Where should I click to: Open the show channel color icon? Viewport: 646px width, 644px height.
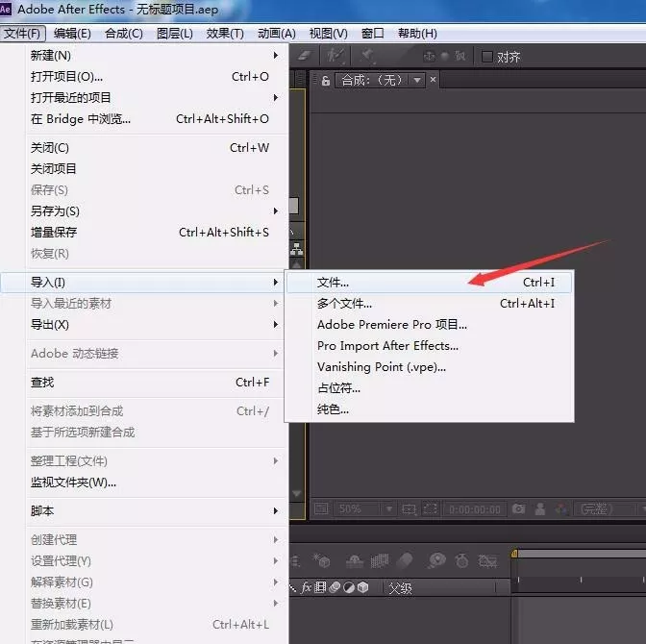point(561,508)
